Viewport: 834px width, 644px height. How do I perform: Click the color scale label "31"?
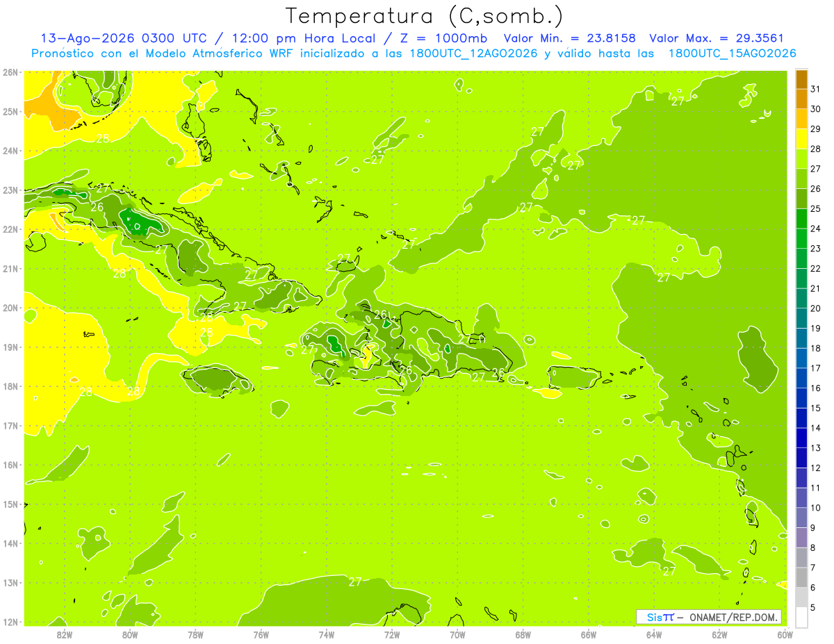[x=816, y=89]
